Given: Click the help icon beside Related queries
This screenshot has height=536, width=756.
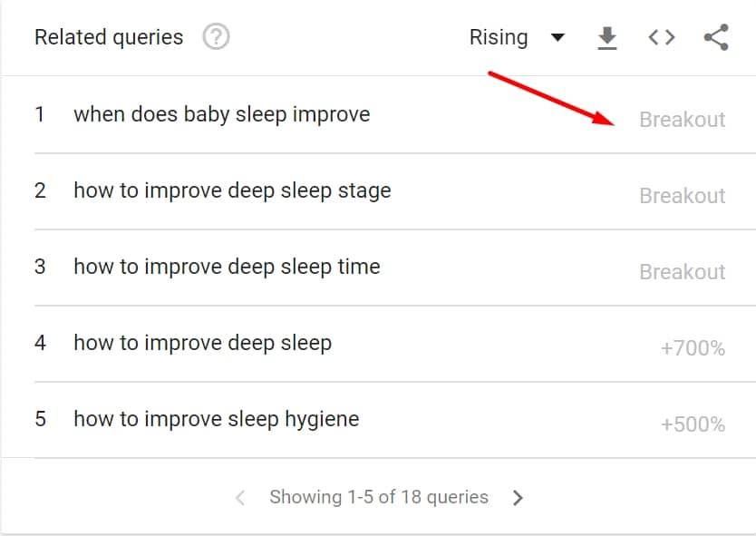Looking at the screenshot, I should pos(216,37).
